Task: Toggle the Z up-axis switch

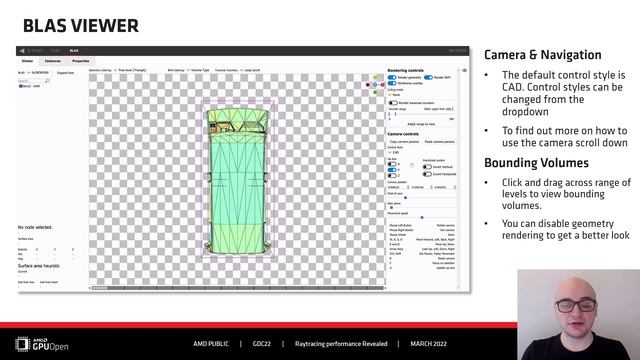Action: (x=392, y=176)
